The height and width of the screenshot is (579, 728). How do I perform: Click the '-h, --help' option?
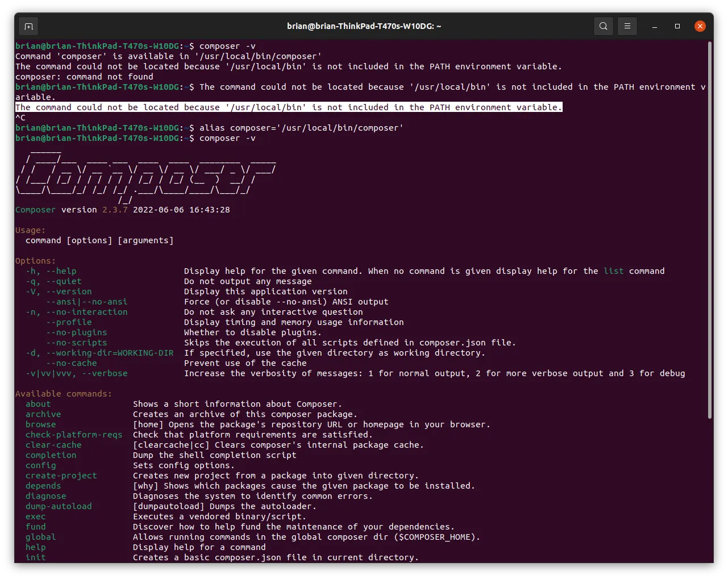(x=51, y=271)
